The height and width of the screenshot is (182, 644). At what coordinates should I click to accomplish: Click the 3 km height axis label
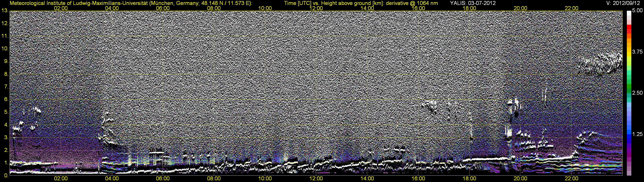[x=6, y=138]
